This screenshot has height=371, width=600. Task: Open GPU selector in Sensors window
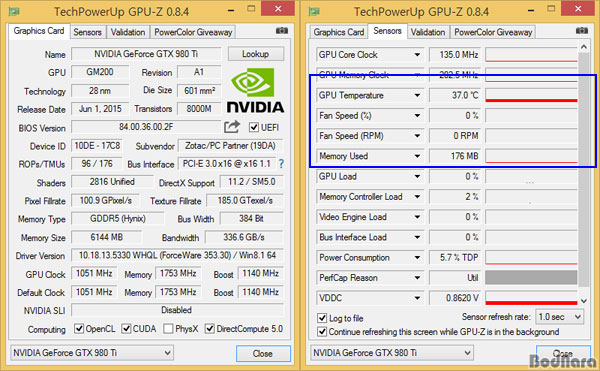coord(391,353)
